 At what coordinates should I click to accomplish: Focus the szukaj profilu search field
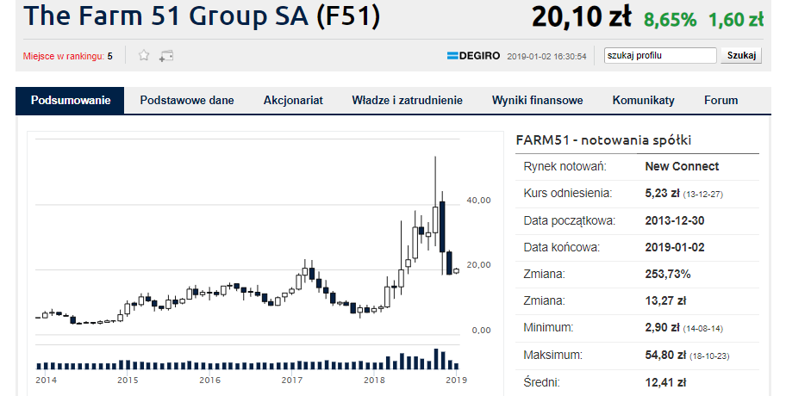(660, 55)
